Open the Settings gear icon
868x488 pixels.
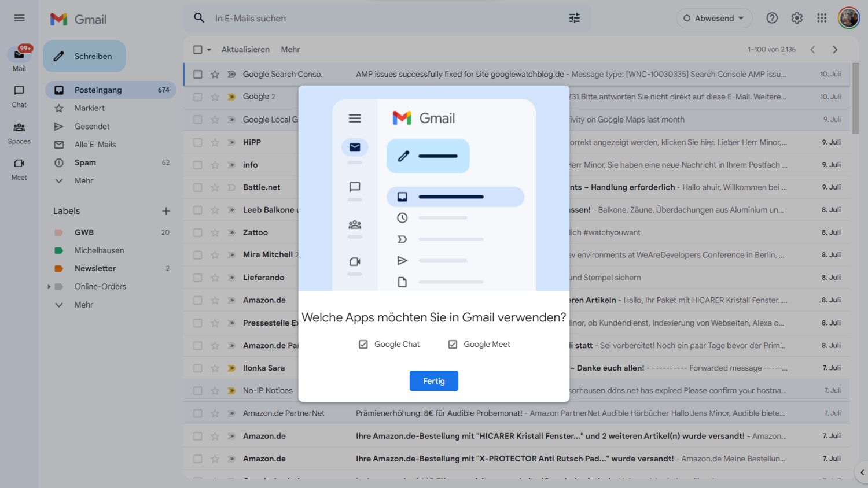pyautogui.click(x=797, y=18)
